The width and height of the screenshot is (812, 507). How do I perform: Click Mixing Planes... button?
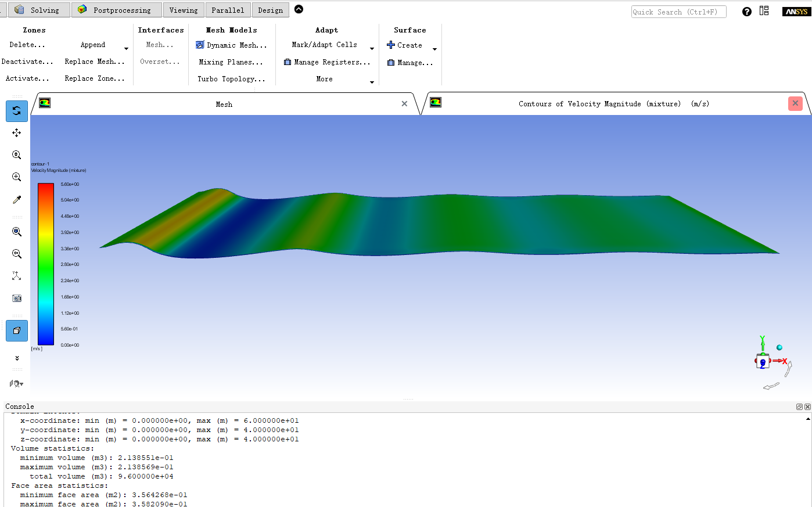231,62
